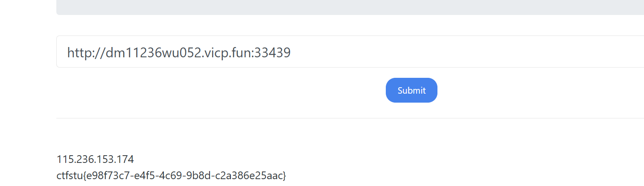This screenshot has height=186, width=644.
Task: Click empty space right of URL text in field
Action: click(x=469, y=52)
